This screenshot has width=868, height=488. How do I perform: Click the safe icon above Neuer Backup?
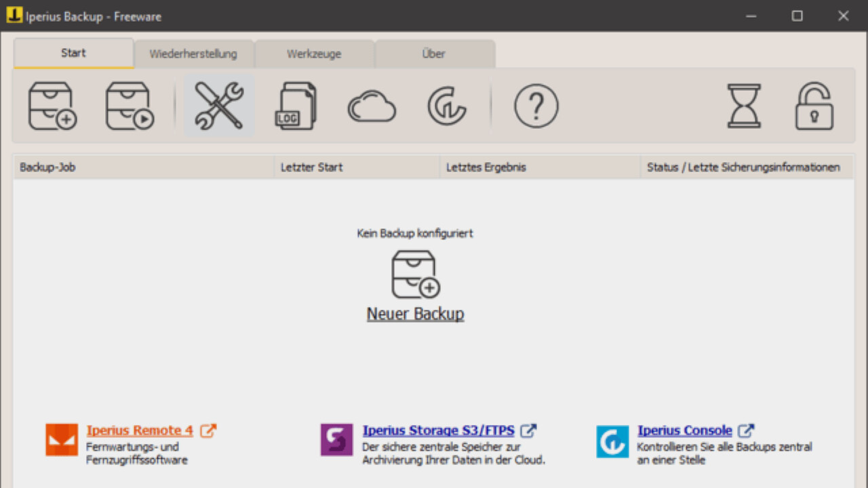point(414,274)
